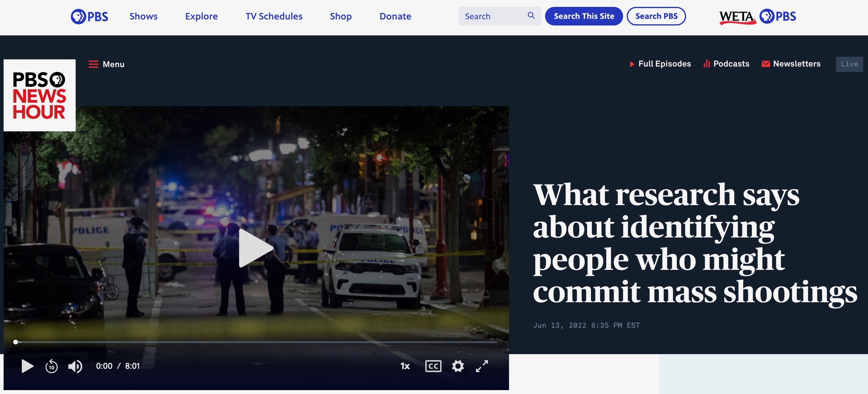
Task: Expand the hamburger Menu
Action: [107, 64]
